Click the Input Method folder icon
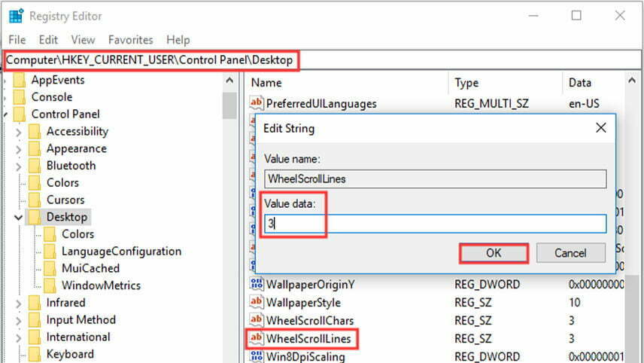 [35, 320]
